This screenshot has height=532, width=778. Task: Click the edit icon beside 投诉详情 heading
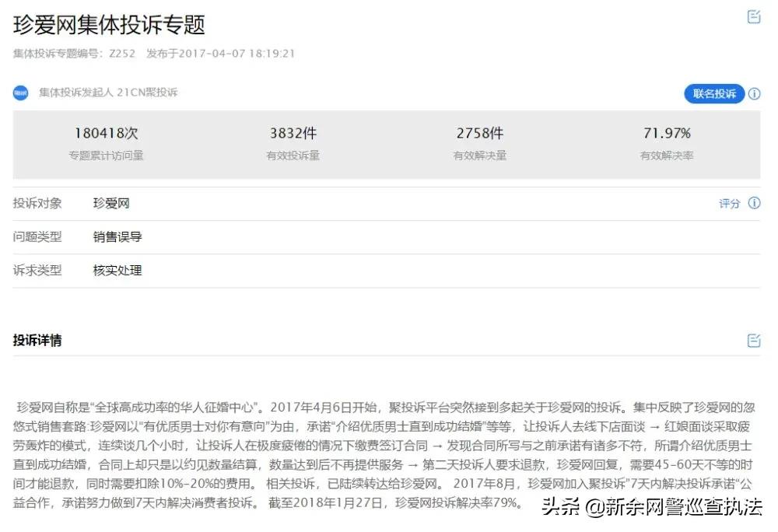(753, 340)
